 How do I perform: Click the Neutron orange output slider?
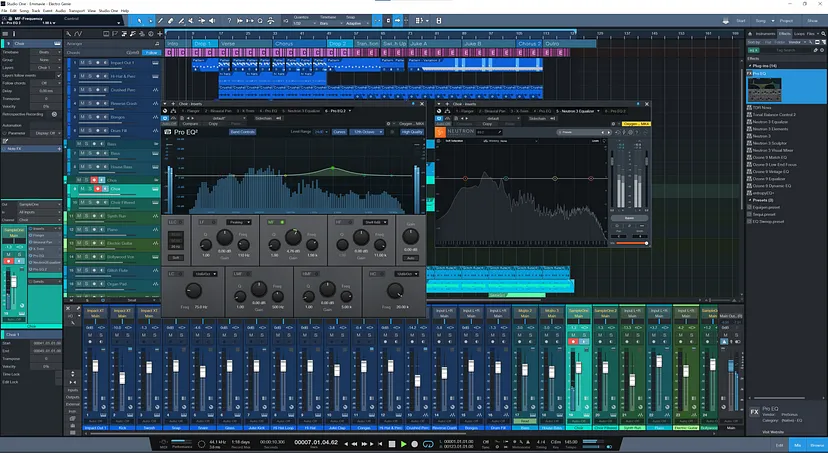click(632, 243)
